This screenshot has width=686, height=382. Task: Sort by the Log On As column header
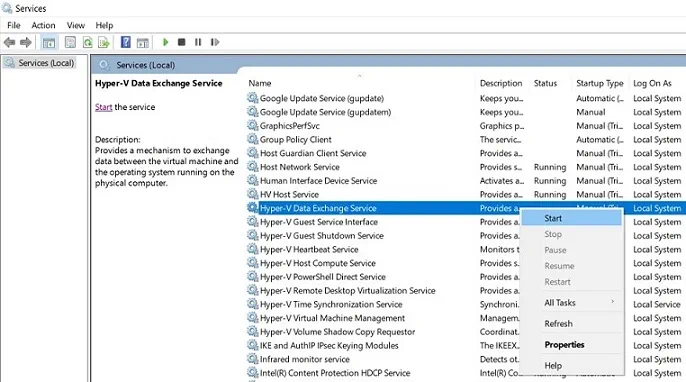coord(652,83)
